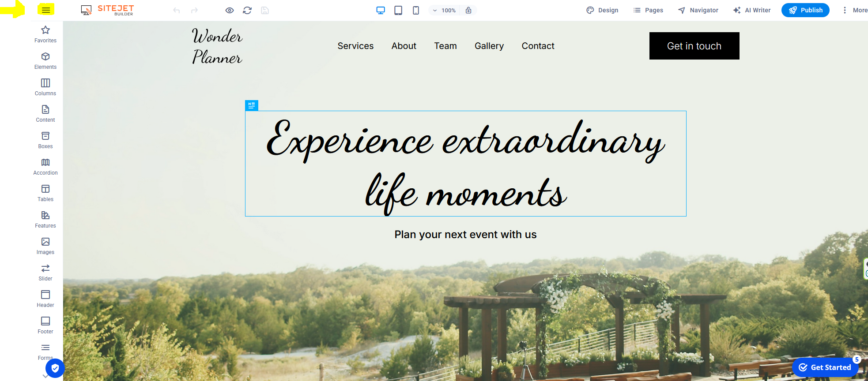The image size is (868, 381).
Task: Switch to tablet device view
Action: (x=398, y=10)
